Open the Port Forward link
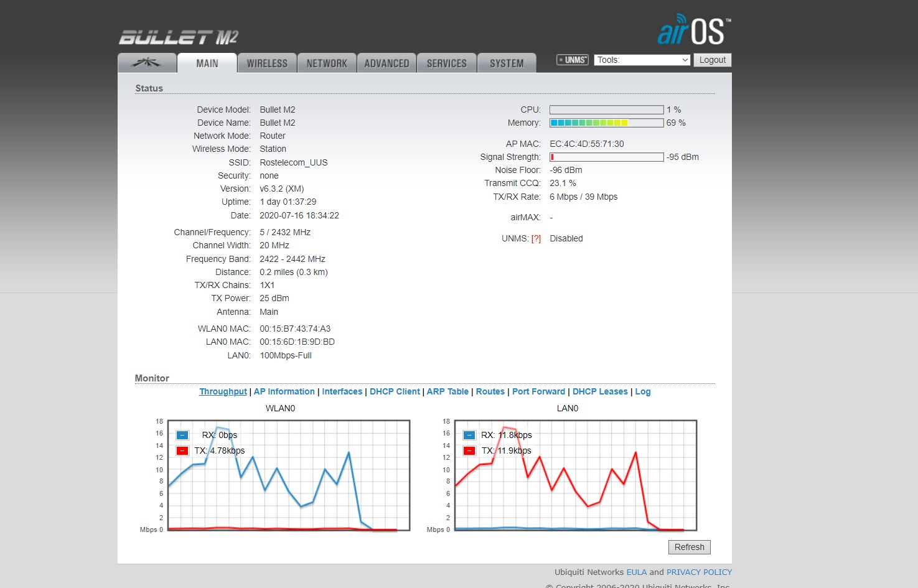Image resolution: width=918 pixels, height=588 pixels. [538, 391]
